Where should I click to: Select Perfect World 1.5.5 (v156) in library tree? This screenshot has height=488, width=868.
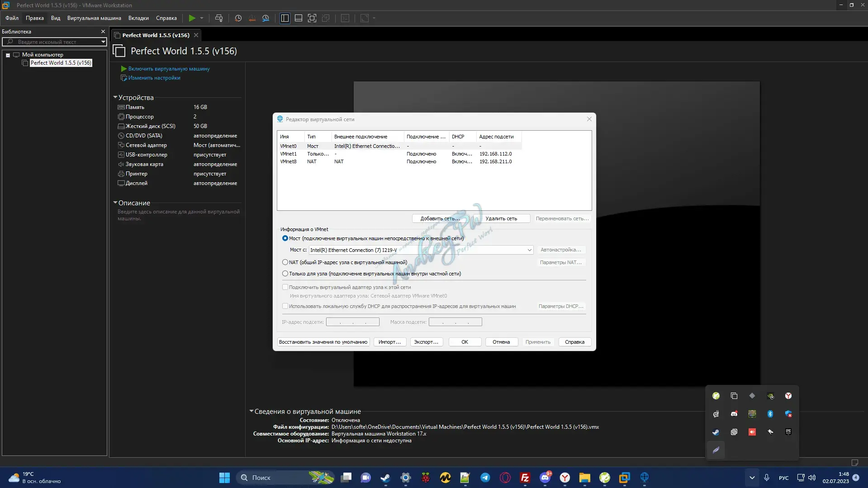61,63
